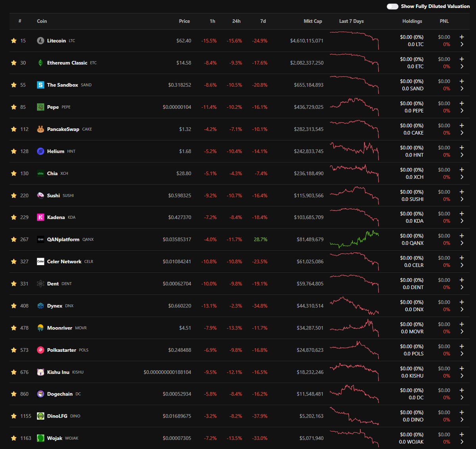Click the Wojak coin icon
Screen dimensions: 476x449
point(40,438)
